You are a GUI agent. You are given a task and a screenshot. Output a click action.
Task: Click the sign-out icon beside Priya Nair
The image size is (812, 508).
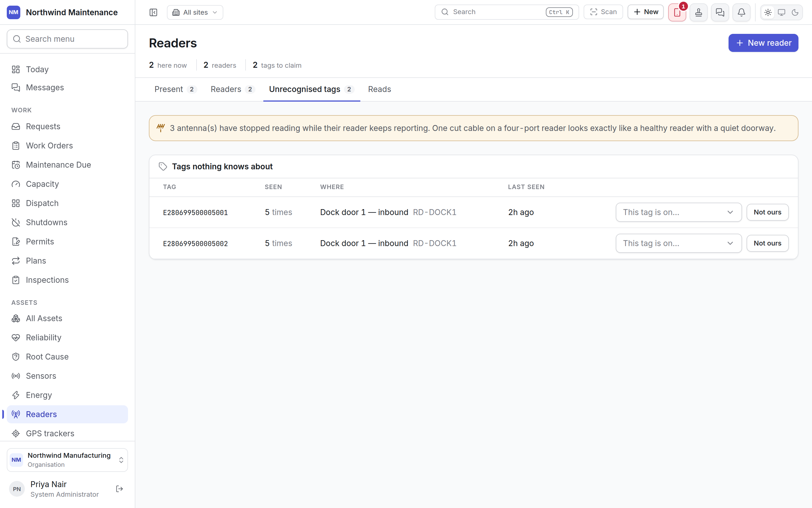pyautogui.click(x=120, y=489)
